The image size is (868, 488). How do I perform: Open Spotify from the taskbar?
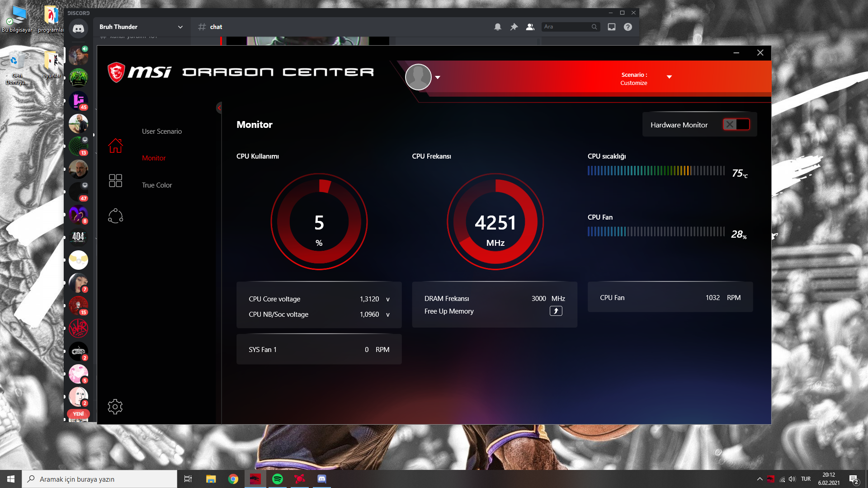(278, 479)
